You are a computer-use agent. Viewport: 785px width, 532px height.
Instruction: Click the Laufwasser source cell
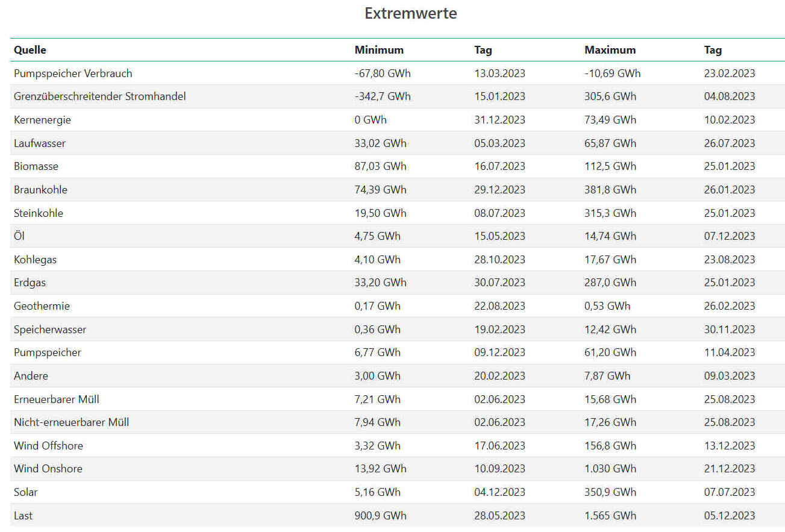[40, 143]
